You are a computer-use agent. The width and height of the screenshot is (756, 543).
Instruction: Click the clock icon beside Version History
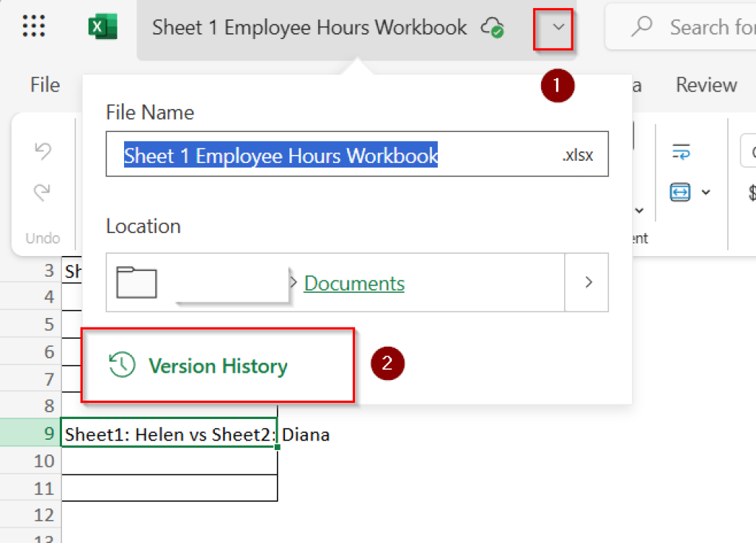coord(123,364)
